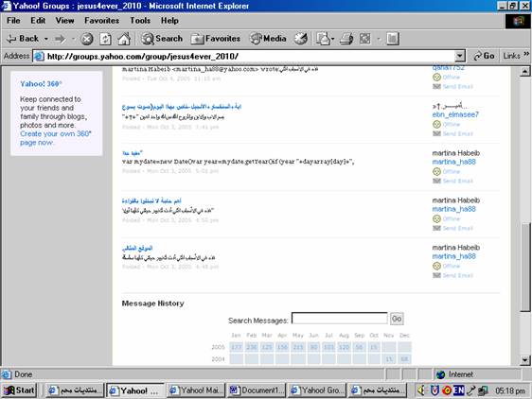Viewport: 532px width, 399px height.
Task: Open the Tools menu
Action: 140,21
